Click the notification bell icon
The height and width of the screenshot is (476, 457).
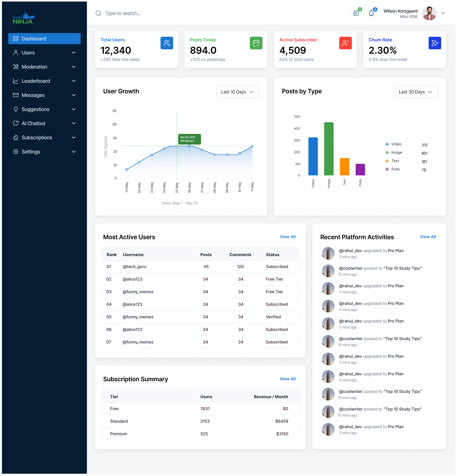click(x=371, y=13)
